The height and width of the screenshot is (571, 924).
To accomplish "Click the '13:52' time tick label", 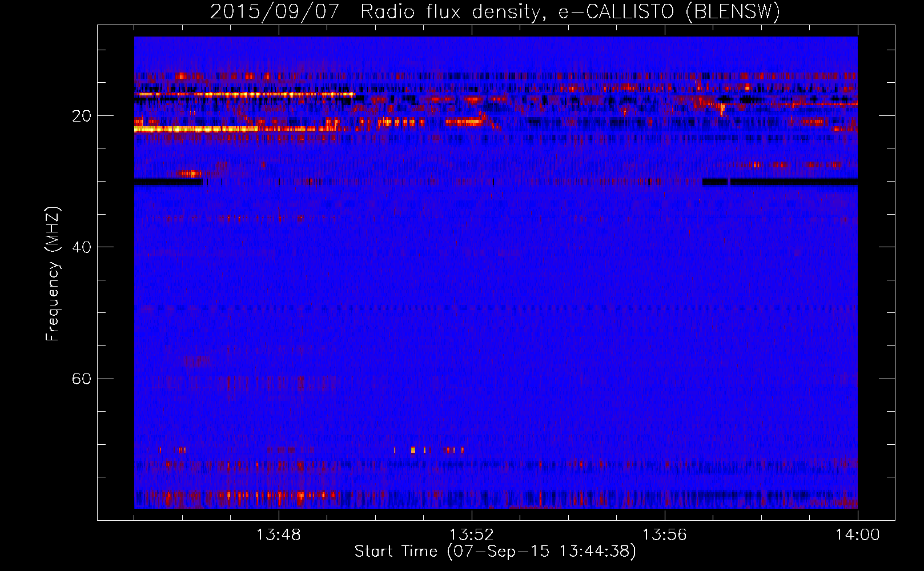I will (x=472, y=535).
